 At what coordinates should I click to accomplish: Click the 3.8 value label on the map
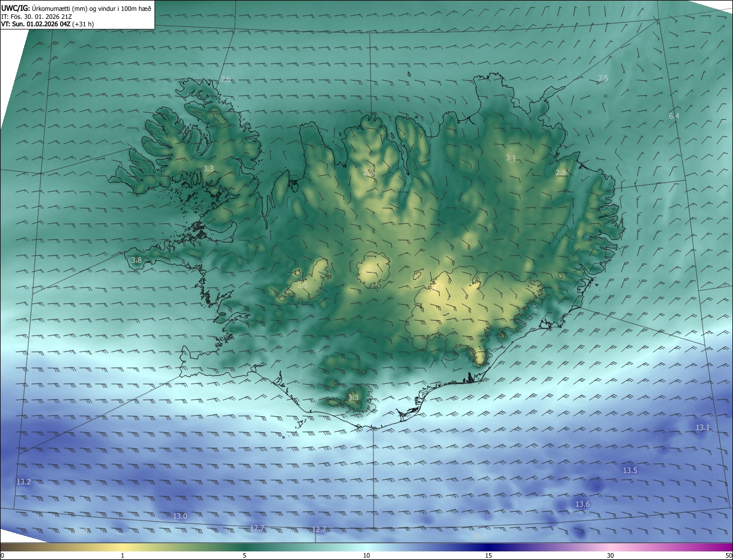point(136,260)
